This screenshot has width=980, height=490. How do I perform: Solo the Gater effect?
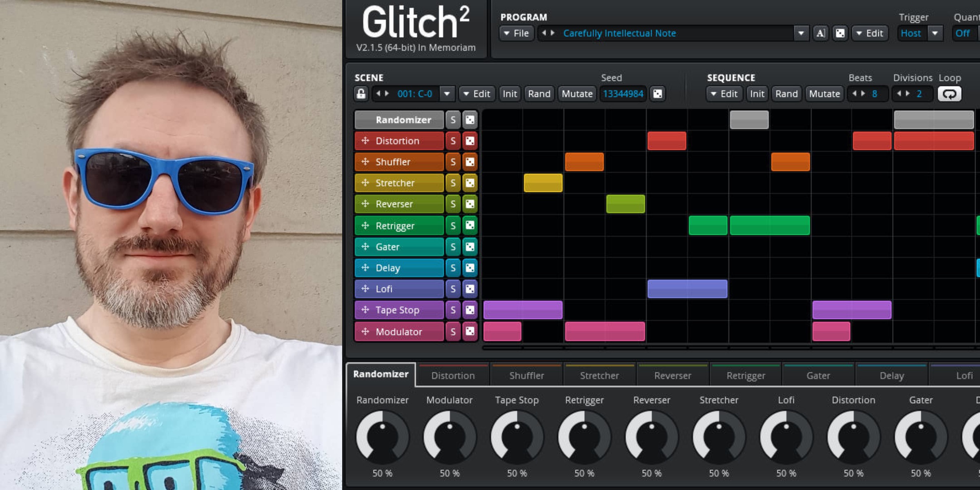[x=453, y=247]
